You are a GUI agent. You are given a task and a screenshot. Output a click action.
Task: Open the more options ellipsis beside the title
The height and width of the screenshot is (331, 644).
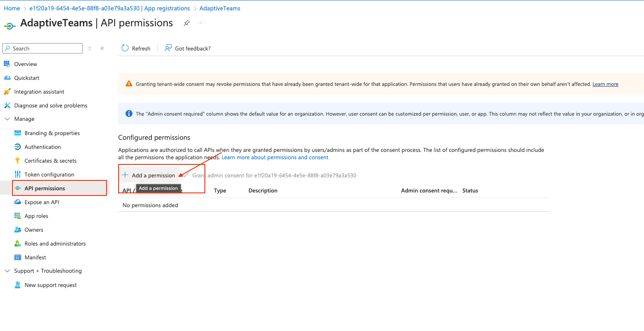tap(201, 22)
